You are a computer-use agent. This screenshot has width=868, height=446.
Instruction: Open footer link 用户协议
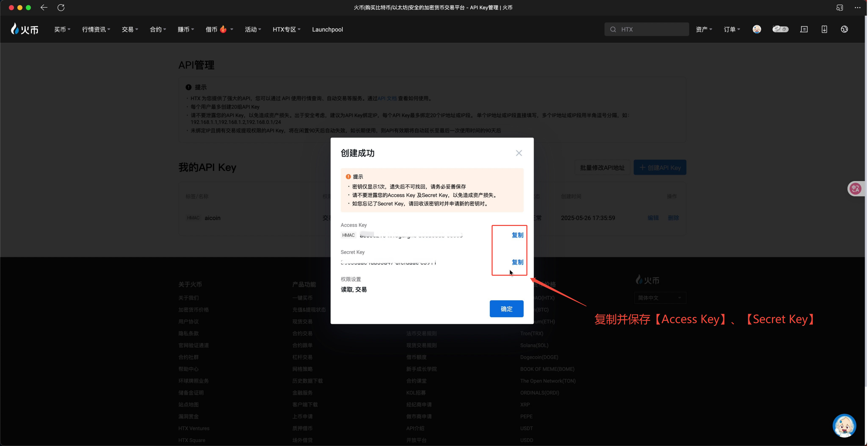point(189,322)
